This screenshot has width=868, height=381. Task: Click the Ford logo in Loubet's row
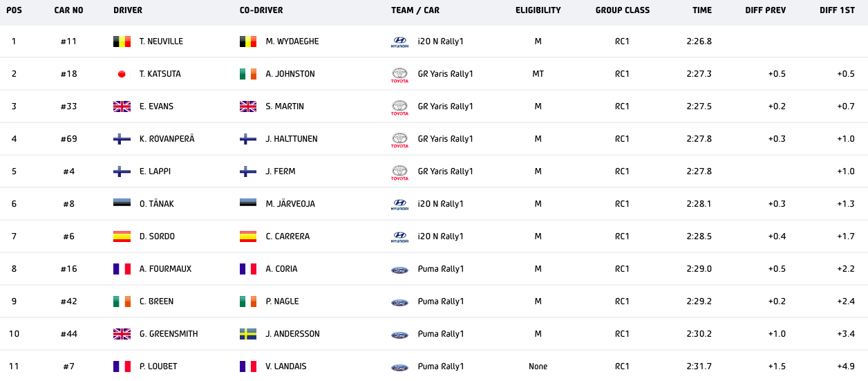[x=399, y=367]
